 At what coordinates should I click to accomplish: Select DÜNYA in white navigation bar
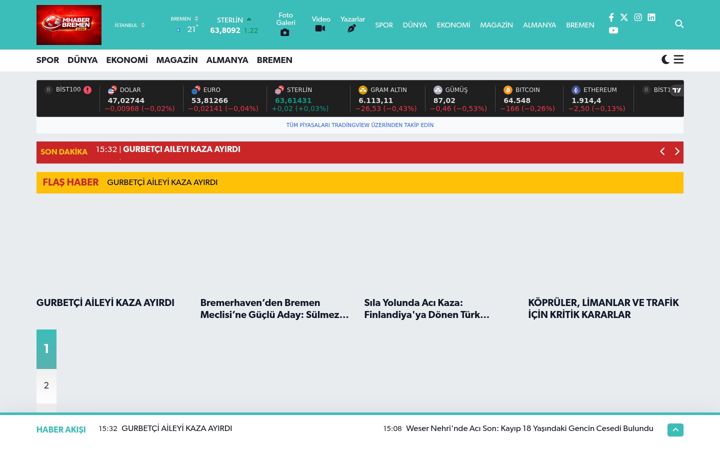tap(83, 60)
